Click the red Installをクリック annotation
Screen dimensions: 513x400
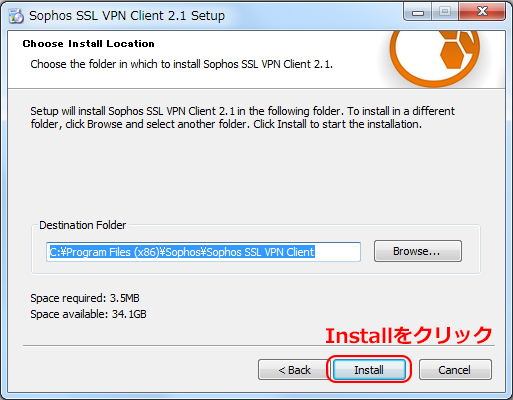(409, 335)
